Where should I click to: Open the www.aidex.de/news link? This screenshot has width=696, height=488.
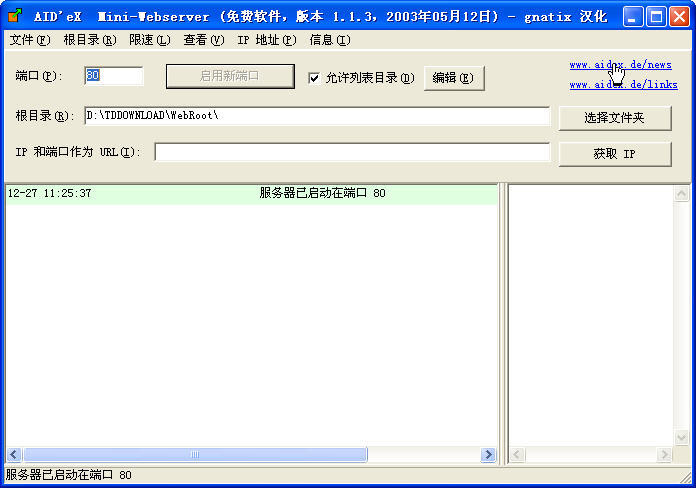(620, 65)
